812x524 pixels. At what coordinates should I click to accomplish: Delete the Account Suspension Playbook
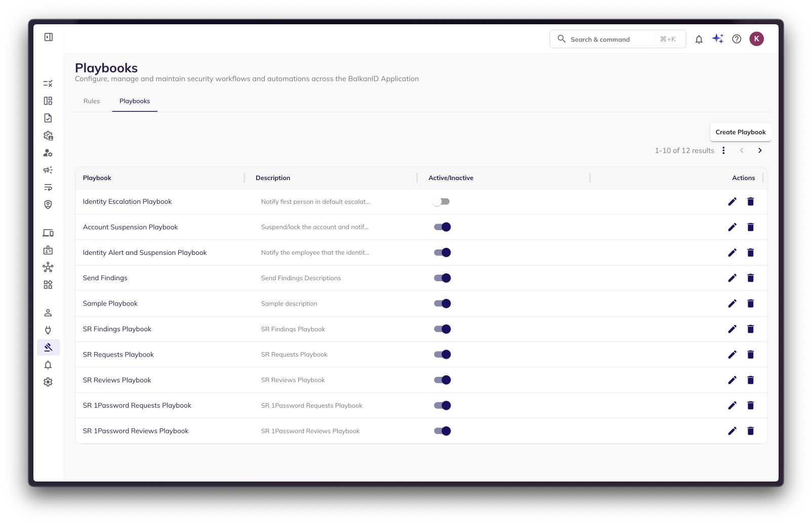[750, 227]
